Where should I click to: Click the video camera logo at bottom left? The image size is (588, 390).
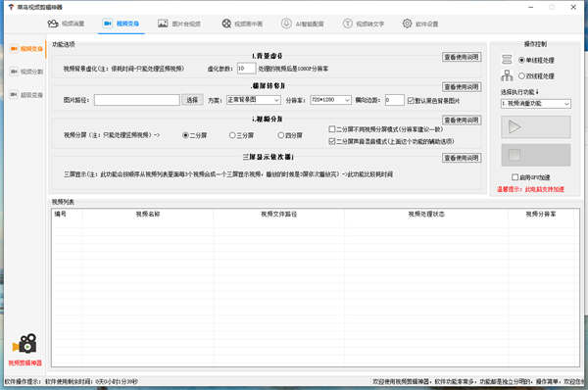click(24, 344)
